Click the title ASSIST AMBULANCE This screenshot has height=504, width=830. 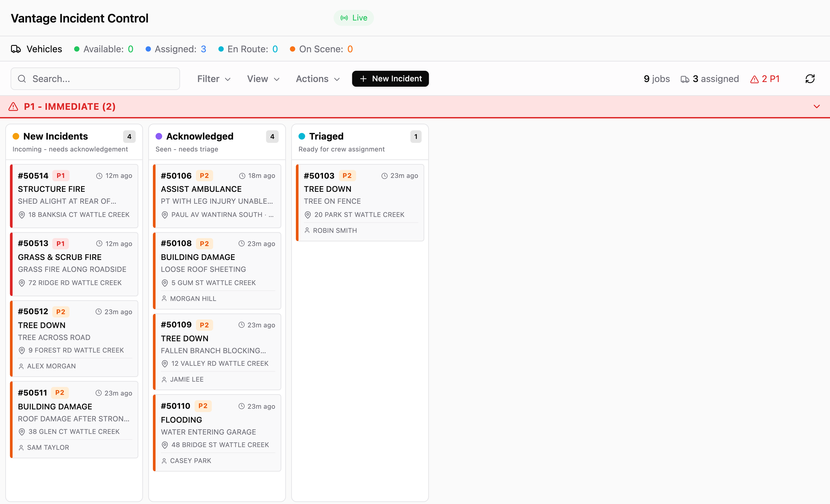coord(201,189)
